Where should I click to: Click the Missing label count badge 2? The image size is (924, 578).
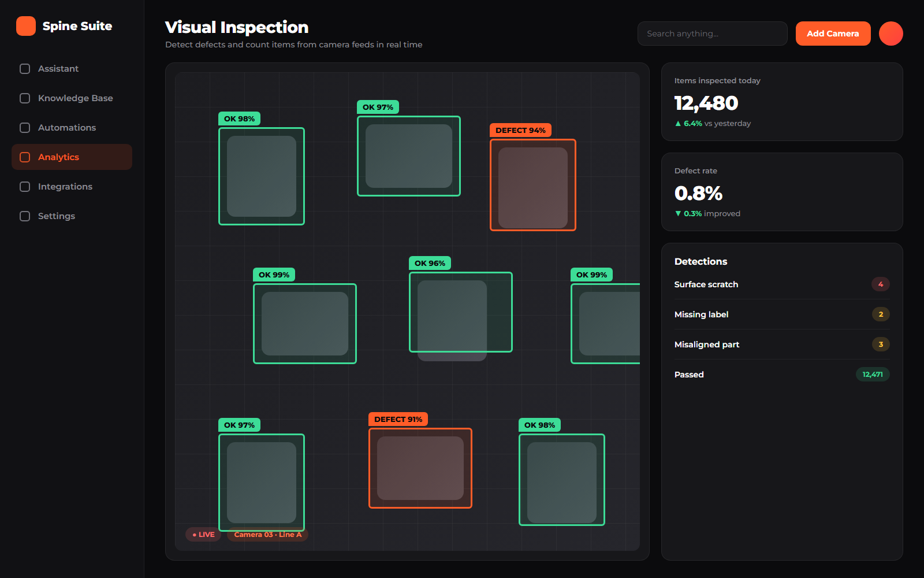pos(881,314)
